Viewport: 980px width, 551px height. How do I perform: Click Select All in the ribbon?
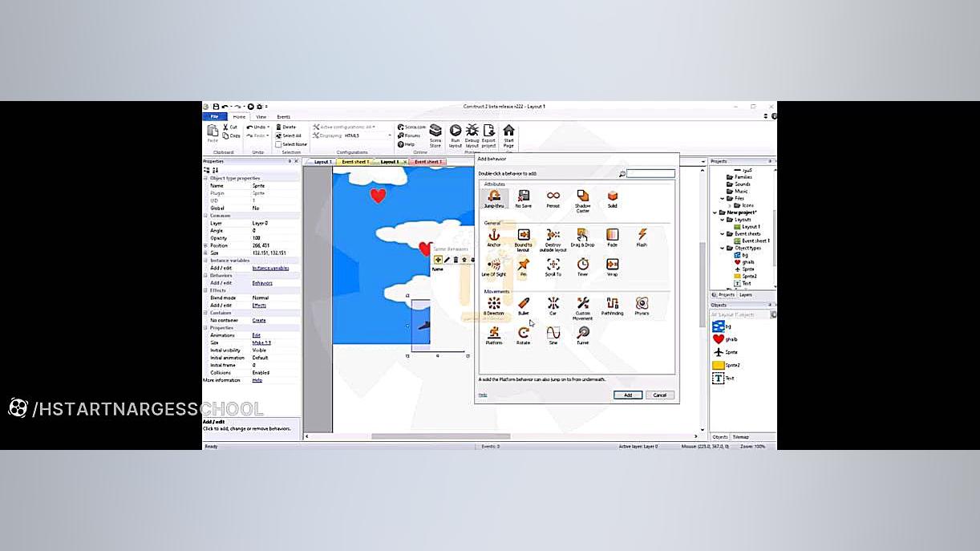(289, 136)
